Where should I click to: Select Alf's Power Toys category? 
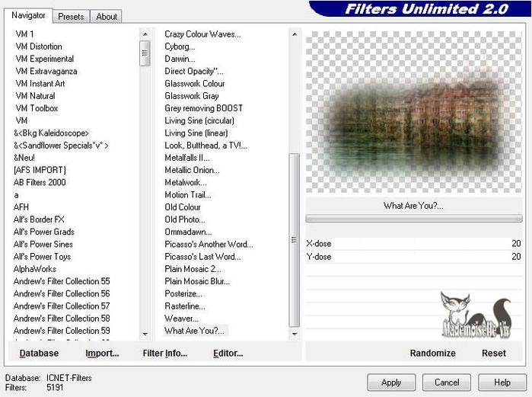[x=42, y=256]
